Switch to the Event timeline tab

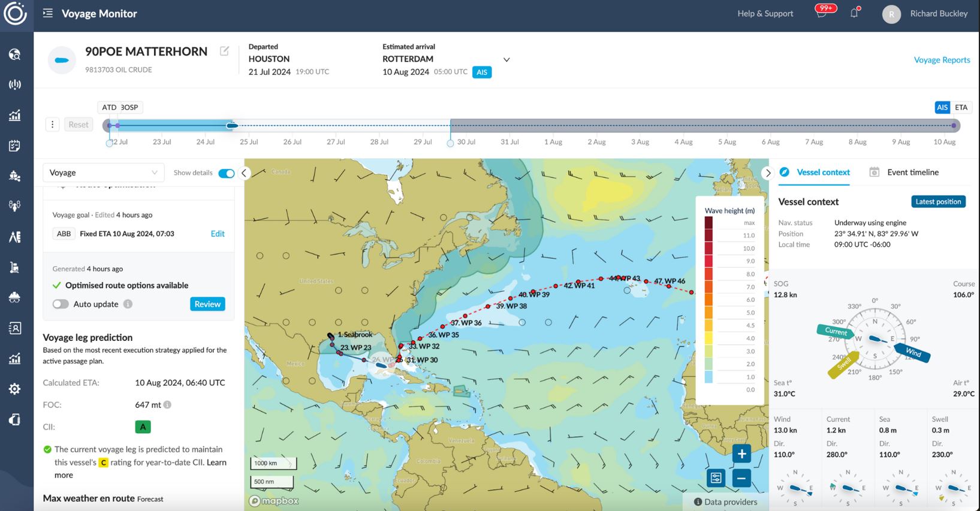pos(904,173)
